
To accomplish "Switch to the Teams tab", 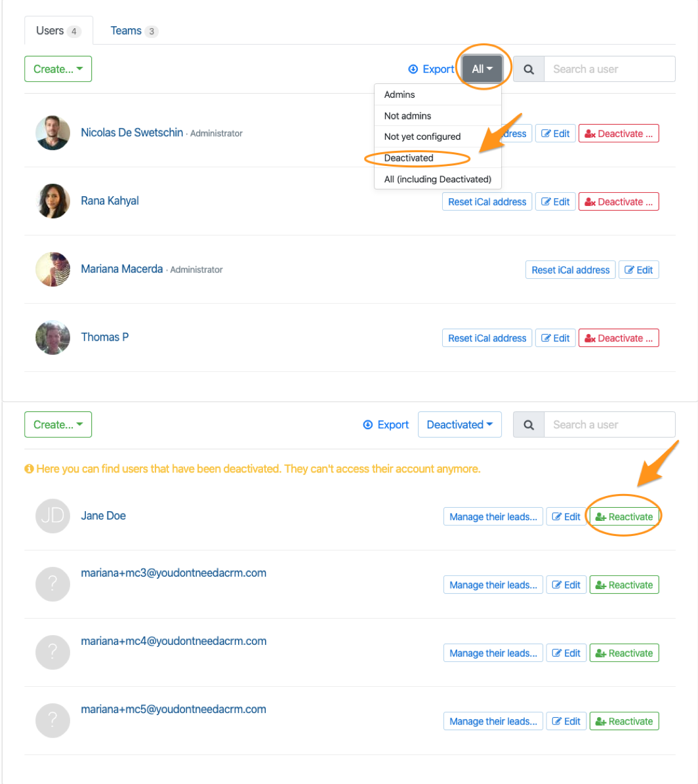I will [x=133, y=31].
